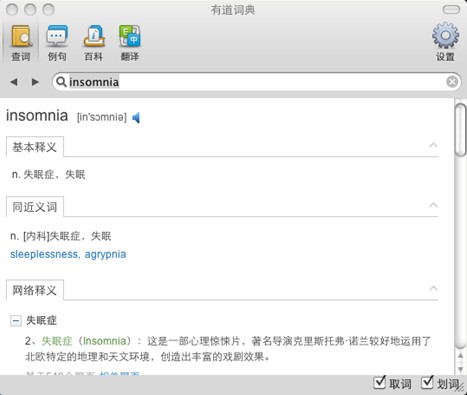Open the 百科 encyclopedia view

94,42
